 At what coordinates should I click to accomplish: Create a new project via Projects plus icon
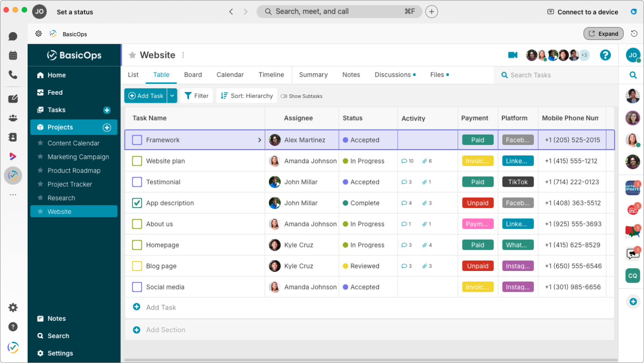click(107, 127)
